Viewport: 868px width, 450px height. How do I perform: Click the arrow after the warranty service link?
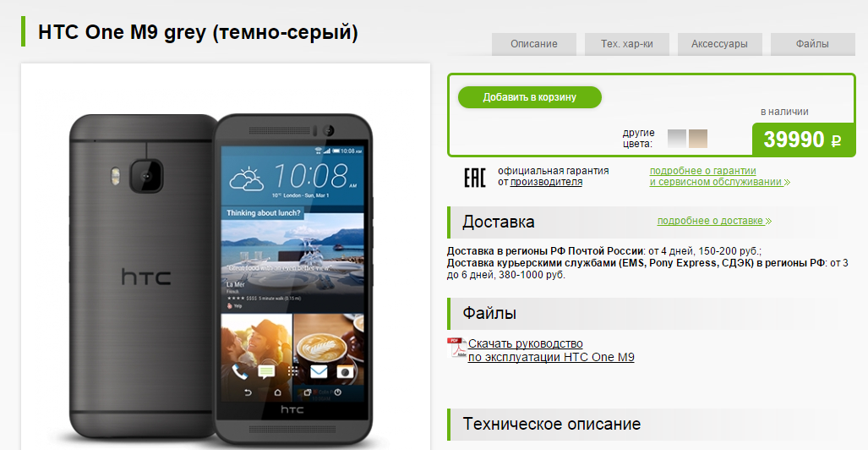click(x=787, y=183)
